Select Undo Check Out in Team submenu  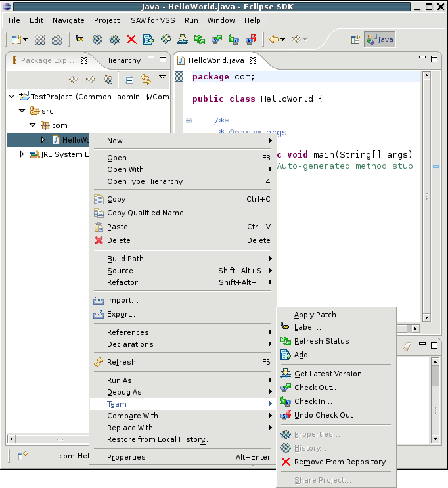click(x=336, y=415)
